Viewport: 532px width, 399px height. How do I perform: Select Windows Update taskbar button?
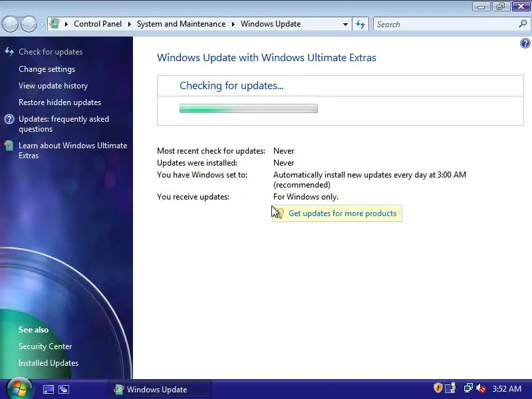pyautogui.click(x=160, y=389)
